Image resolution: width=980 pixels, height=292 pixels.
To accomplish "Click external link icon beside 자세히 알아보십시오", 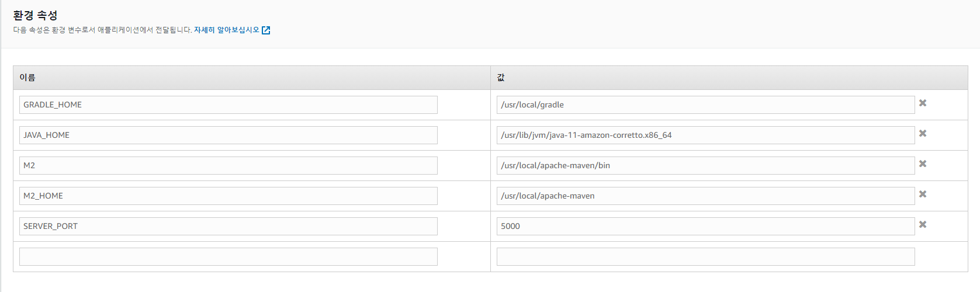I will [266, 30].
